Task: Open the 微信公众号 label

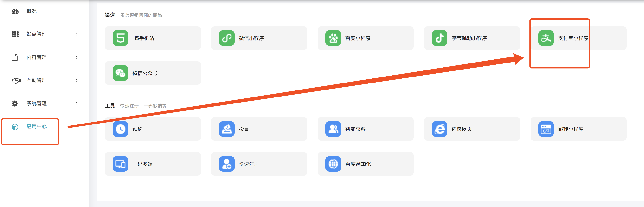Action: coord(145,73)
